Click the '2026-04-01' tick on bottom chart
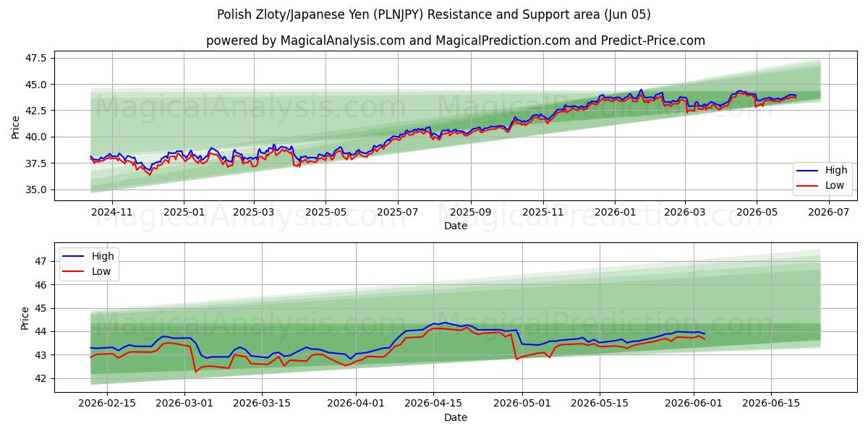This screenshot has width=868, height=434. (356, 403)
